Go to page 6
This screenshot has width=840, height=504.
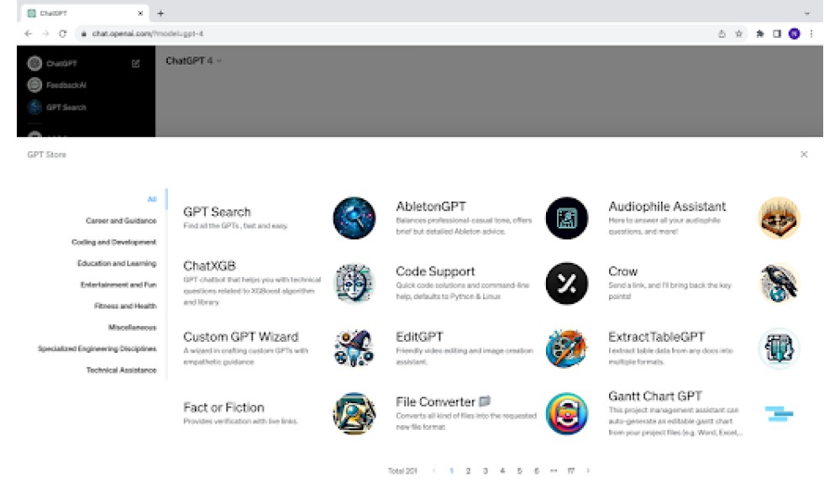coord(537,470)
